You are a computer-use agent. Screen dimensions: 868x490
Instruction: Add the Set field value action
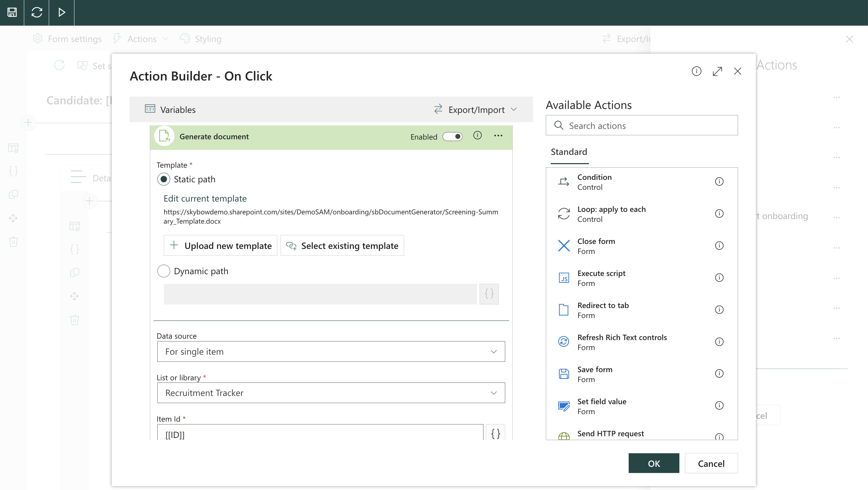pyautogui.click(x=642, y=406)
